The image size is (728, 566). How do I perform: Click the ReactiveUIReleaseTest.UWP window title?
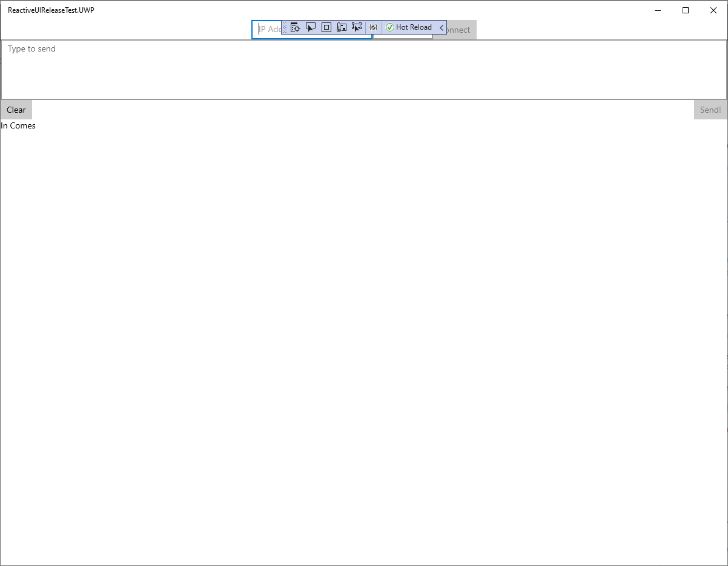(51, 10)
